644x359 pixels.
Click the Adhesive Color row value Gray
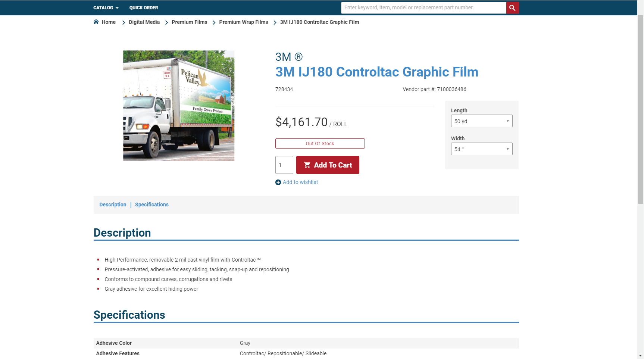pos(245,343)
